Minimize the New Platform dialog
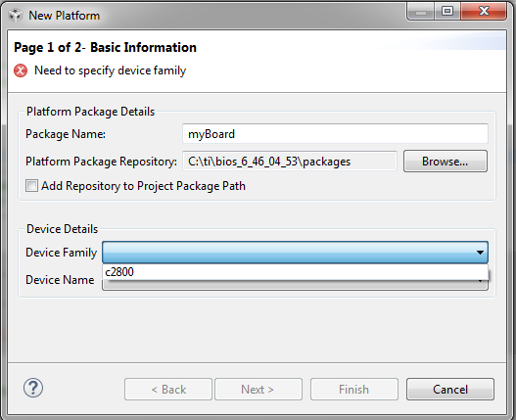This screenshot has height=420, width=516. click(420, 12)
